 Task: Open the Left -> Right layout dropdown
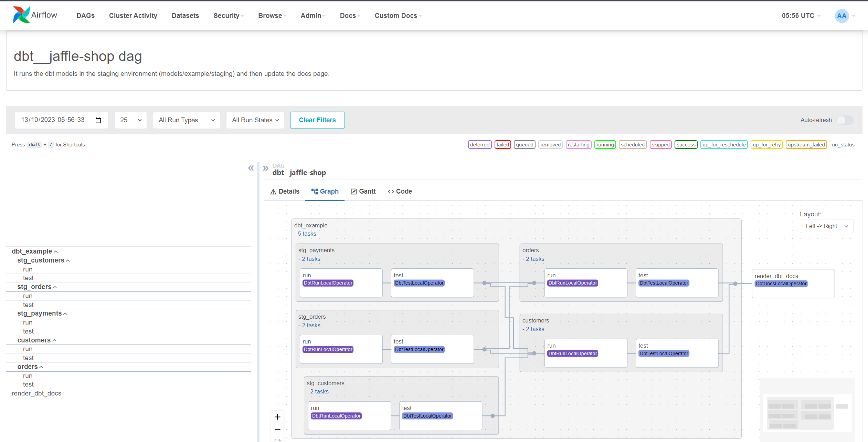826,226
